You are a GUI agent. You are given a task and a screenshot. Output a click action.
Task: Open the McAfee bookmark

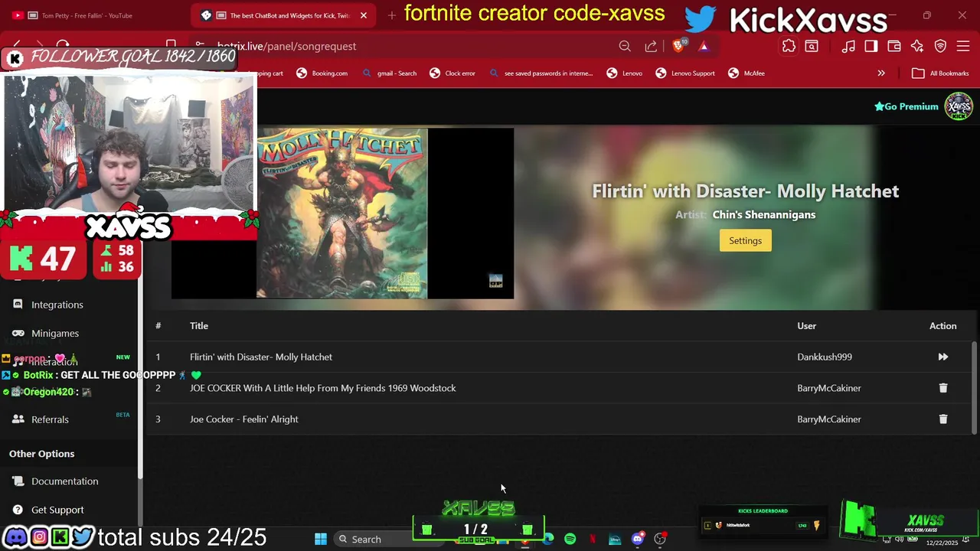tap(746, 73)
